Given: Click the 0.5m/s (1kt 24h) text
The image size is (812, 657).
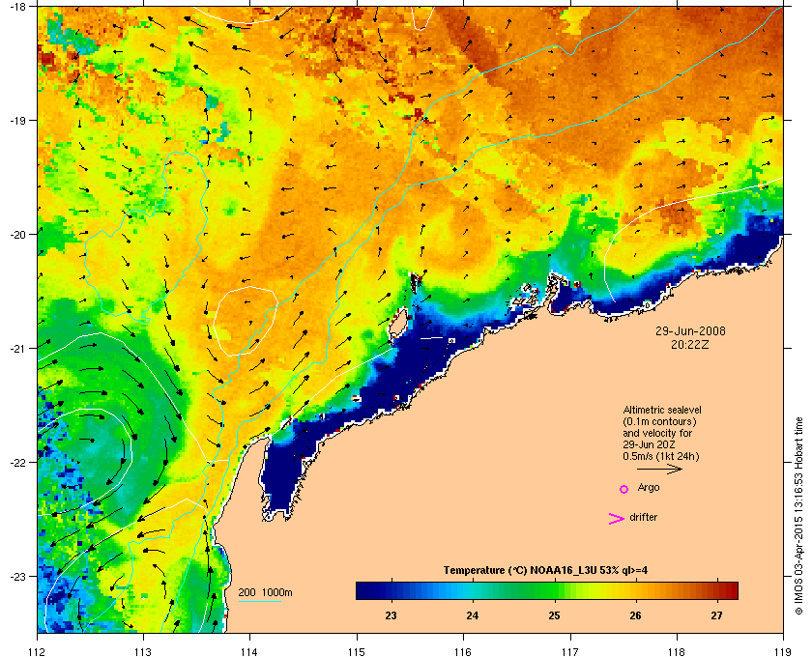Looking at the screenshot, I should [661, 457].
